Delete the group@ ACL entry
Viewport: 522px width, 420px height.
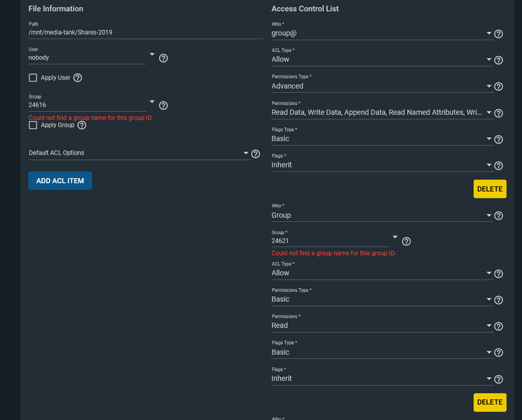489,189
